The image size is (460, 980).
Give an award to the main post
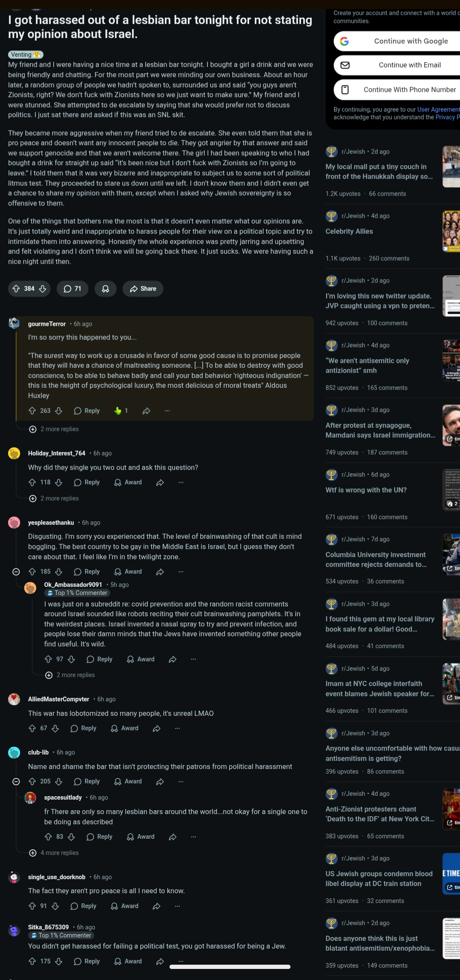pos(106,289)
